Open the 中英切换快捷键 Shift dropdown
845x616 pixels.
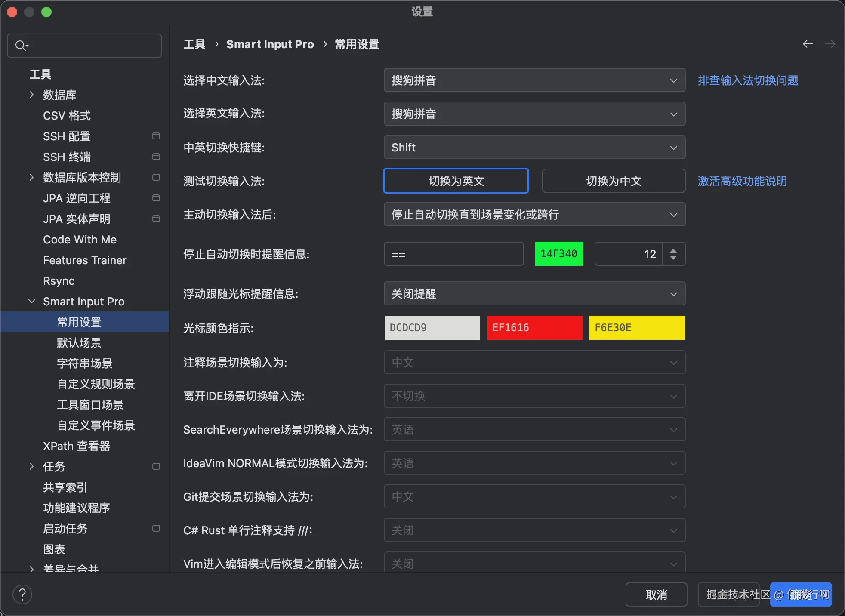(534, 147)
